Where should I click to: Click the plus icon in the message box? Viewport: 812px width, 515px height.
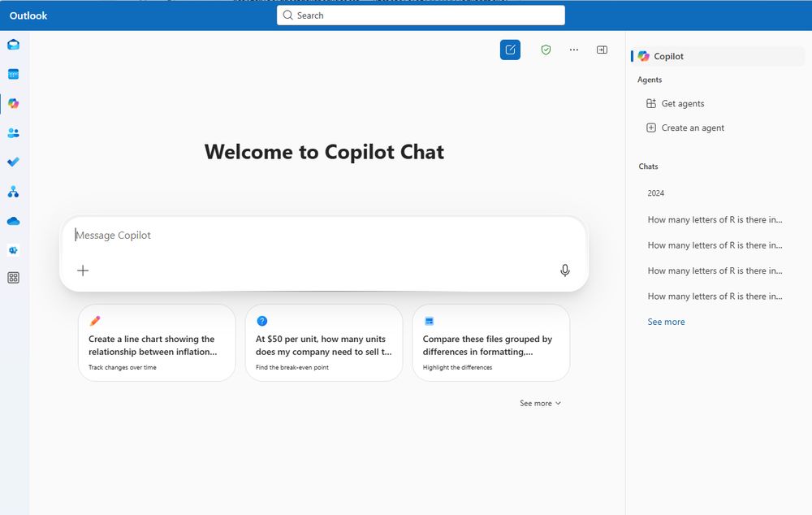coord(83,270)
